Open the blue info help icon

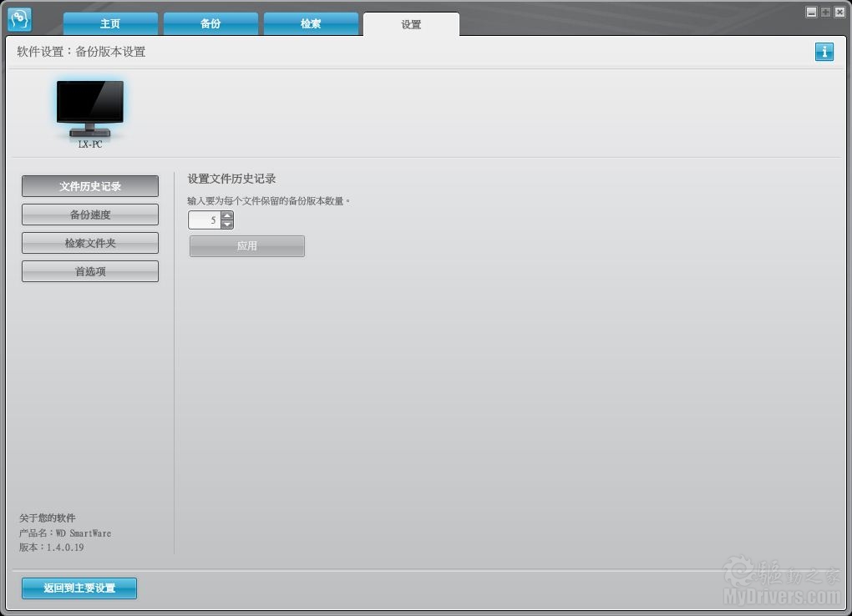point(824,52)
